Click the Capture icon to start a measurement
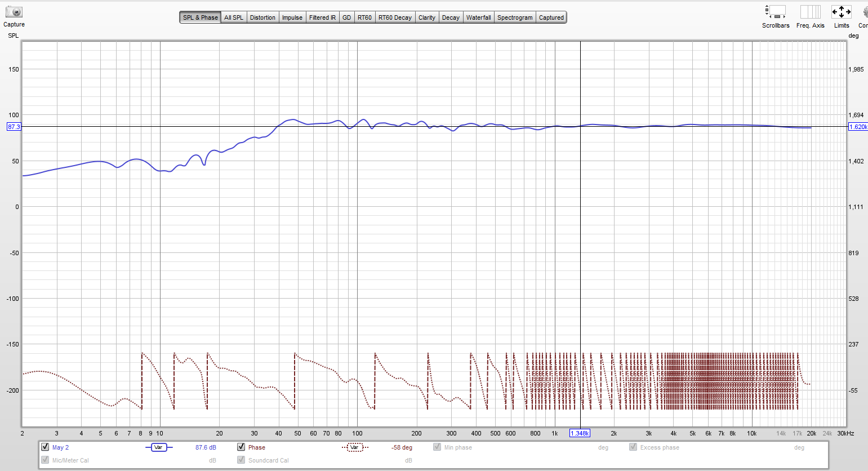The height and width of the screenshot is (471, 868). pyautogui.click(x=14, y=12)
